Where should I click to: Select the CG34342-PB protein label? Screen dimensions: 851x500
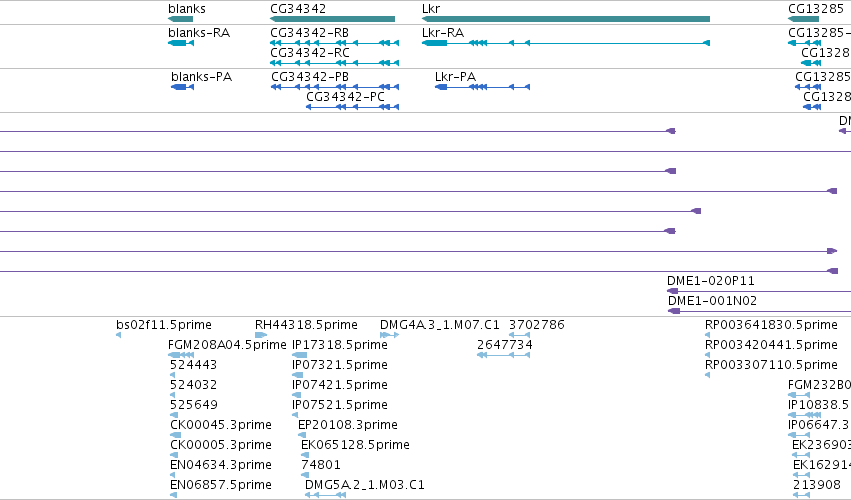click(310, 77)
